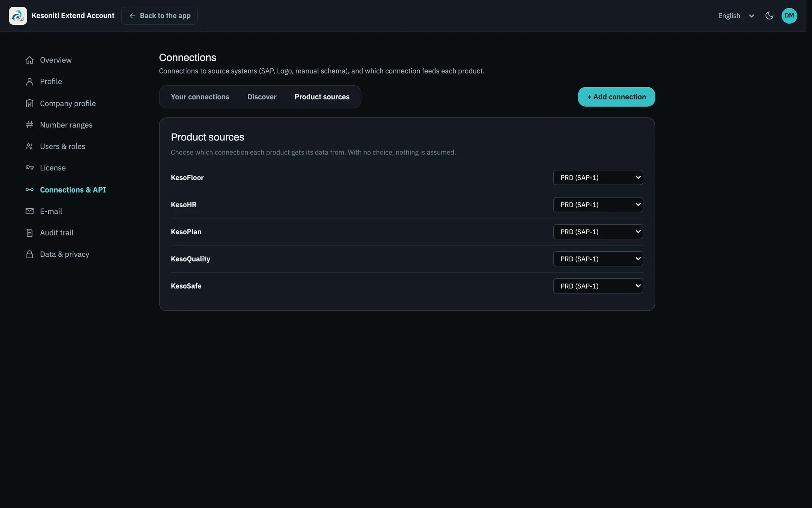Open Number ranges in the sidebar
The height and width of the screenshot is (508, 812).
pyautogui.click(x=66, y=125)
